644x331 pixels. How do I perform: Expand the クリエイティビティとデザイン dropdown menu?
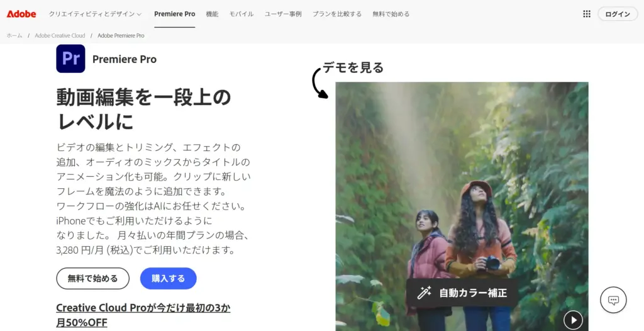(x=95, y=14)
